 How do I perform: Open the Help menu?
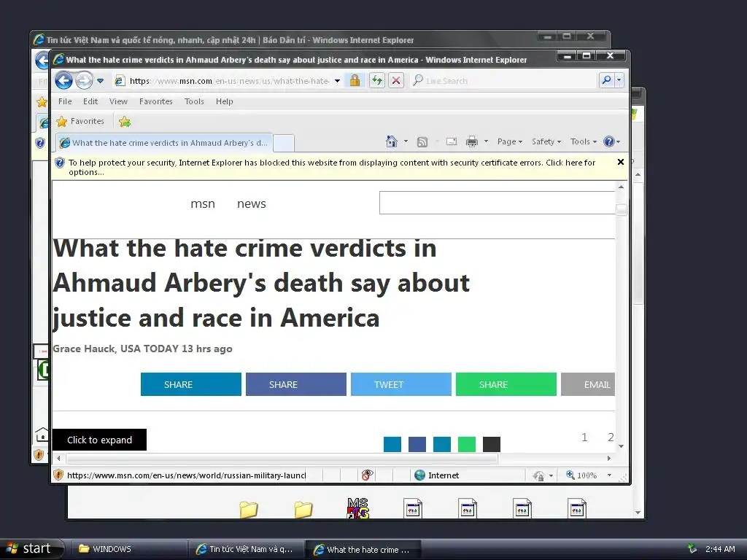[225, 101]
